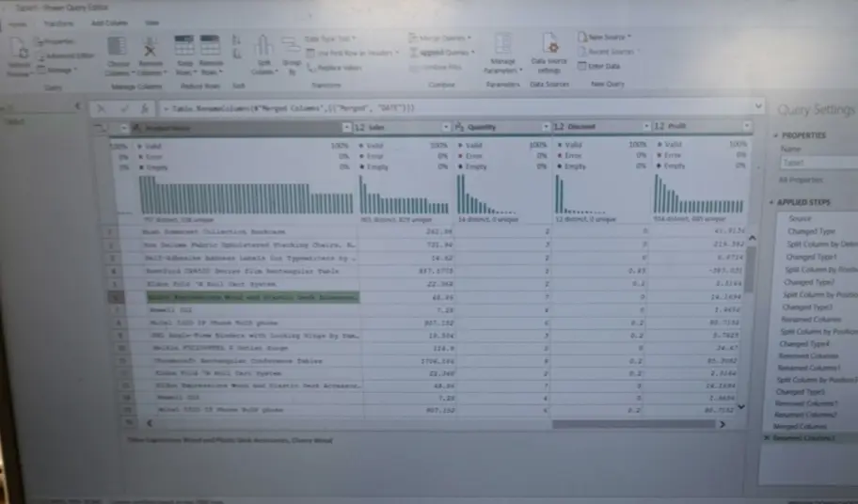858x504 pixels.
Task: Click the Remove Columns icon
Action: (150, 48)
